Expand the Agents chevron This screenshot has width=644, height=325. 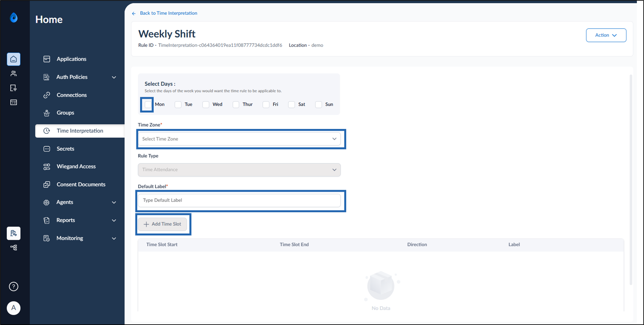(114, 202)
